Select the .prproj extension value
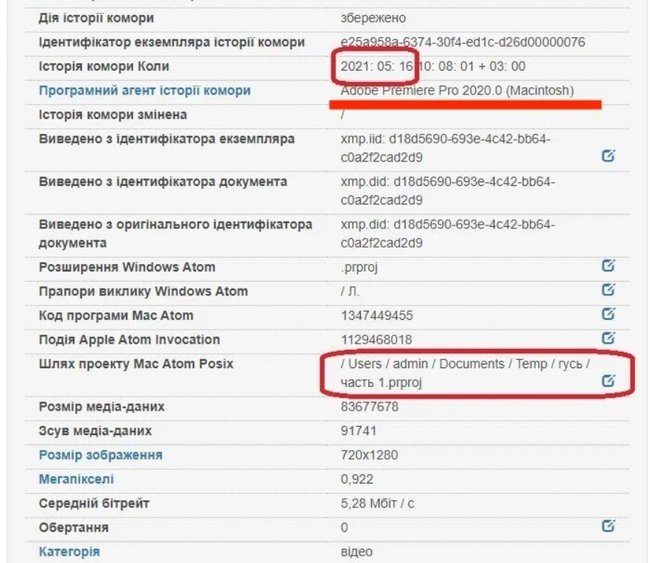 (359, 267)
